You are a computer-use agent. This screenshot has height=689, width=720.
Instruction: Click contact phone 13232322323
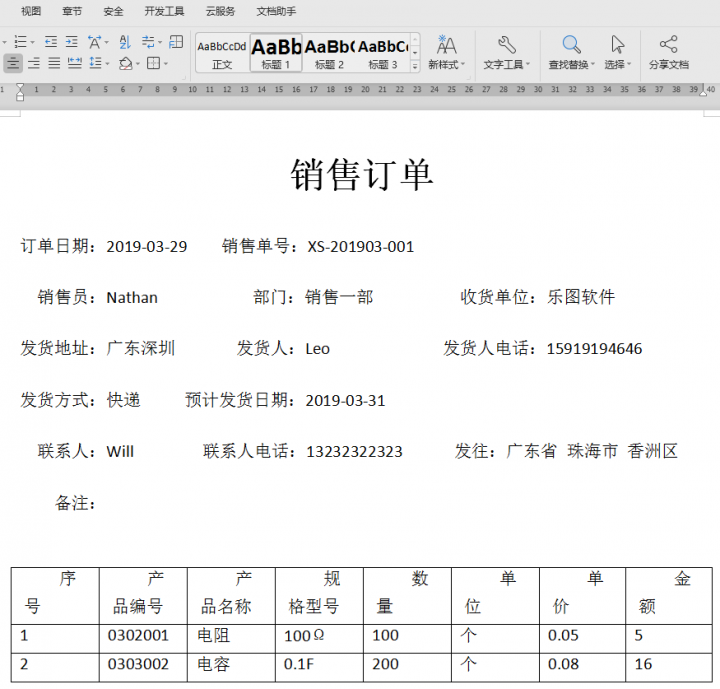tap(354, 452)
